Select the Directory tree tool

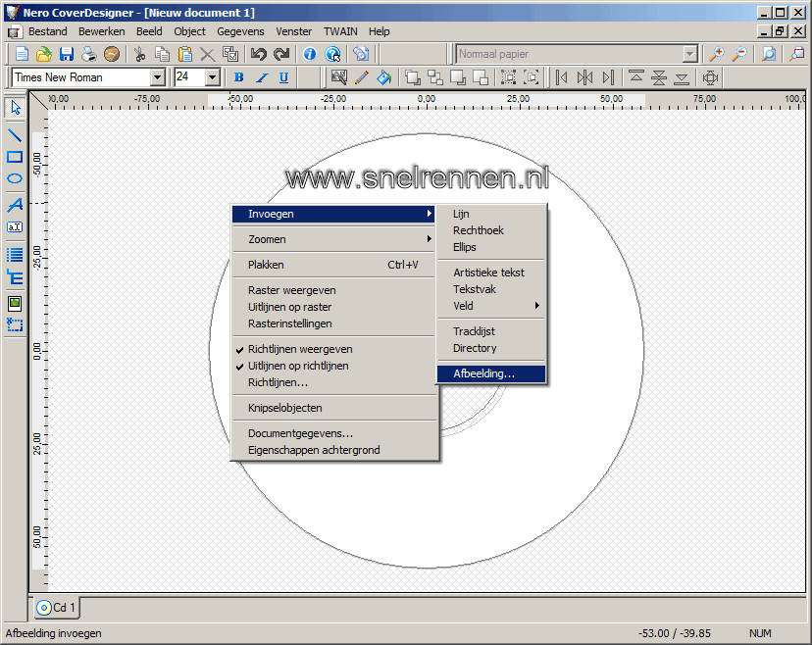click(x=15, y=277)
